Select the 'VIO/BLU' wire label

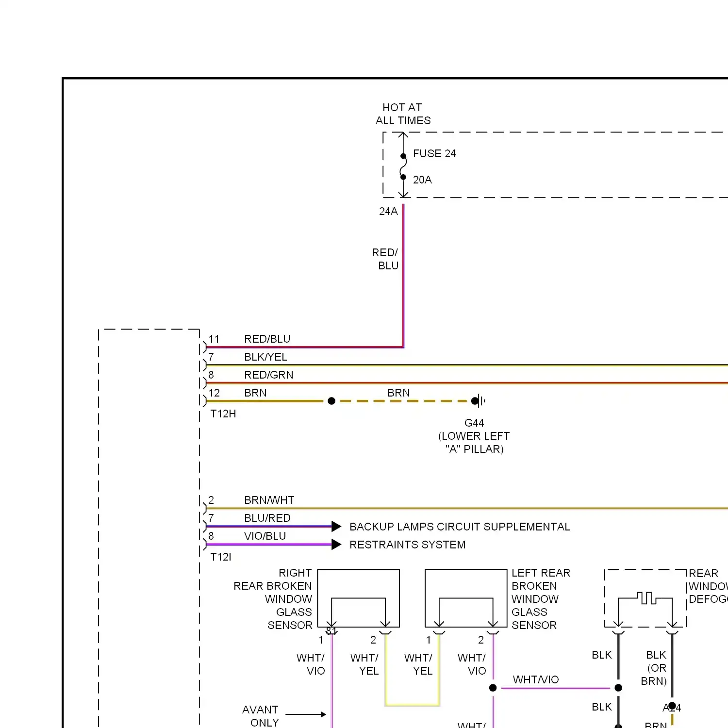click(265, 536)
